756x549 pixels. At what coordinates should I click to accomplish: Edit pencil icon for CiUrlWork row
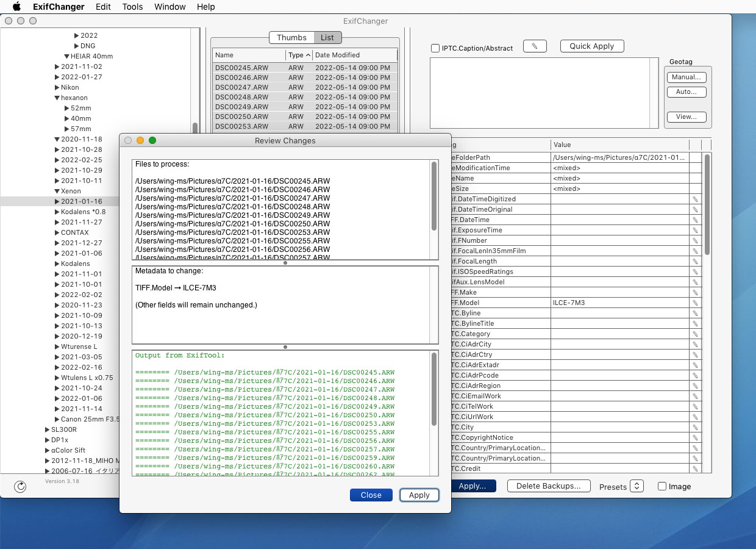[x=695, y=417]
